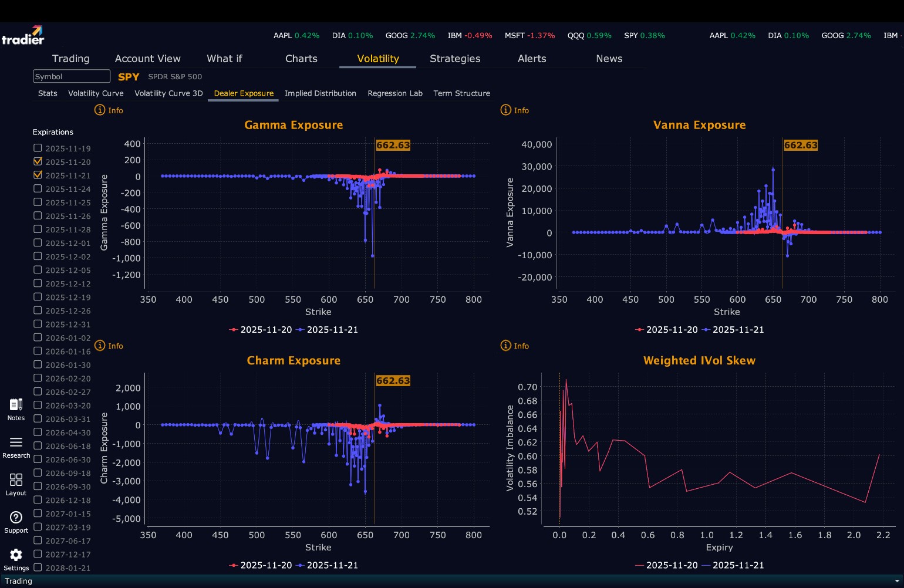
Task: Toggle 2025-11-21 series in IVol Skew legend
Action: click(x=733, y=565)
